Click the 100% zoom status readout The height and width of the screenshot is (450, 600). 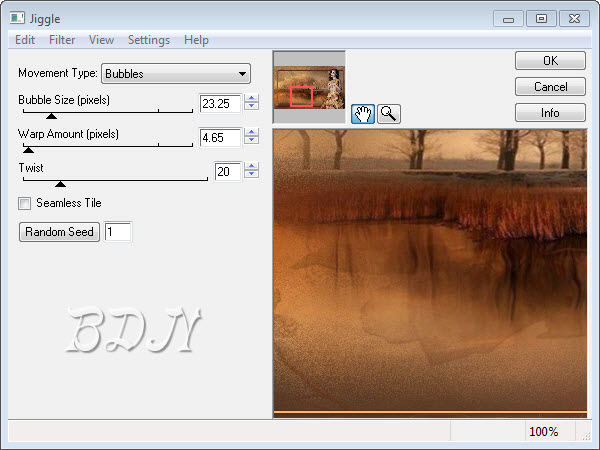(544, 432)
